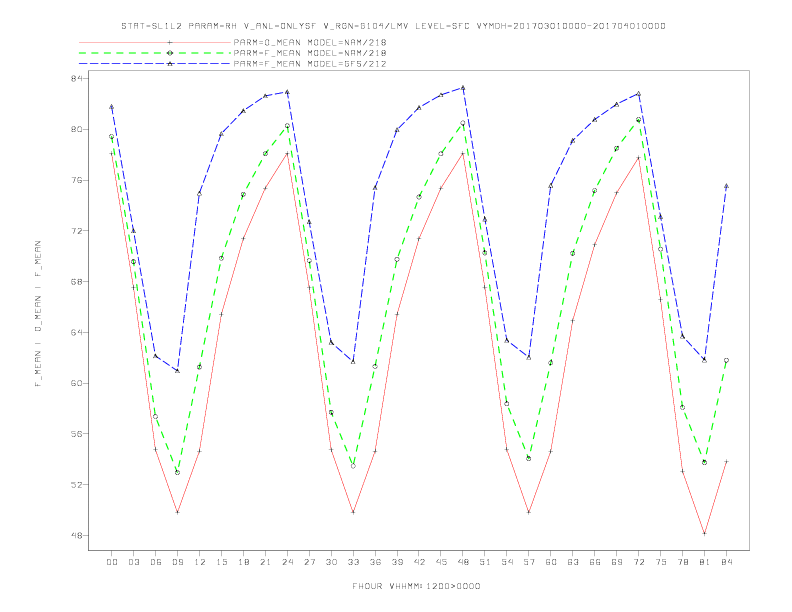This screenshot has height=612, width=792.
Task: Click x-axis hour label 78
Action: point(682,562)
